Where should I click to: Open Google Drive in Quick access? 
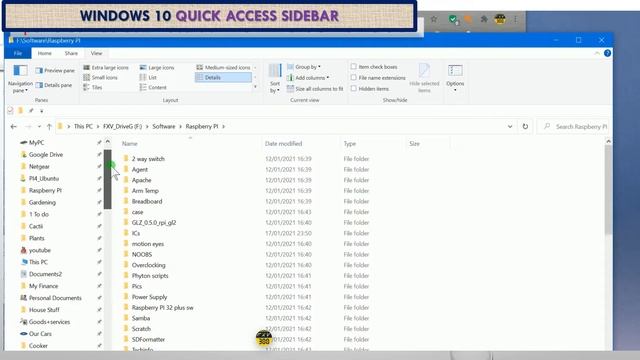(x=46, y=155)
